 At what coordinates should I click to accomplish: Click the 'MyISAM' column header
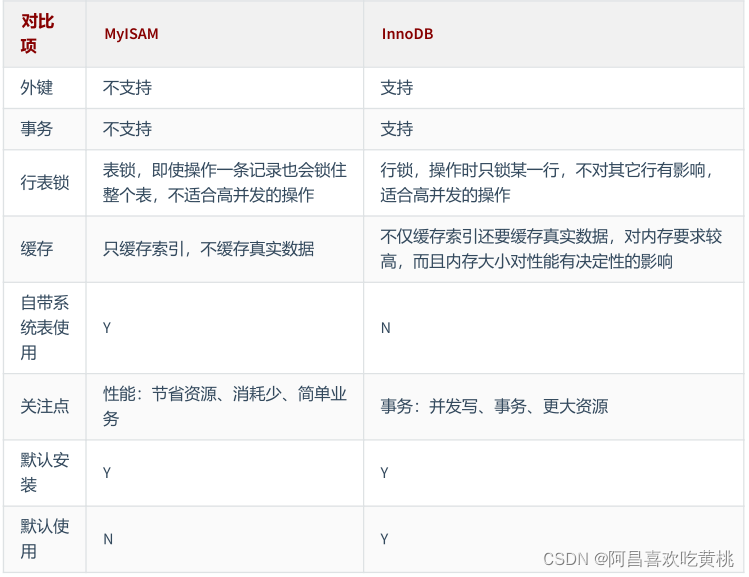click(131, 34)
